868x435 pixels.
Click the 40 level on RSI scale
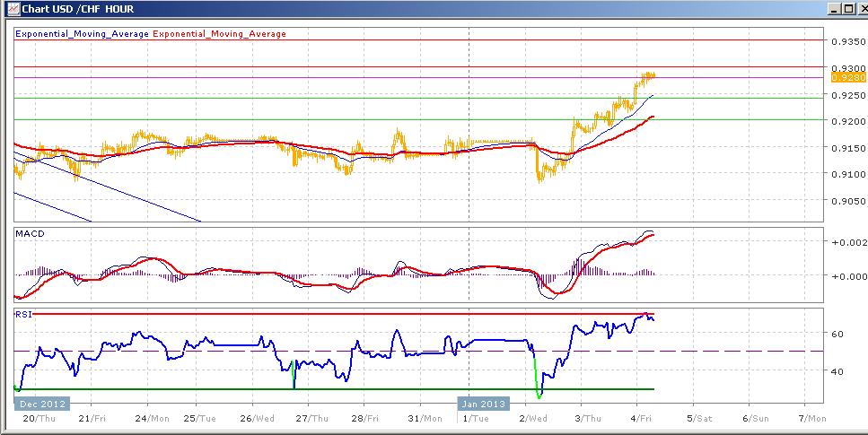point(837,371)
